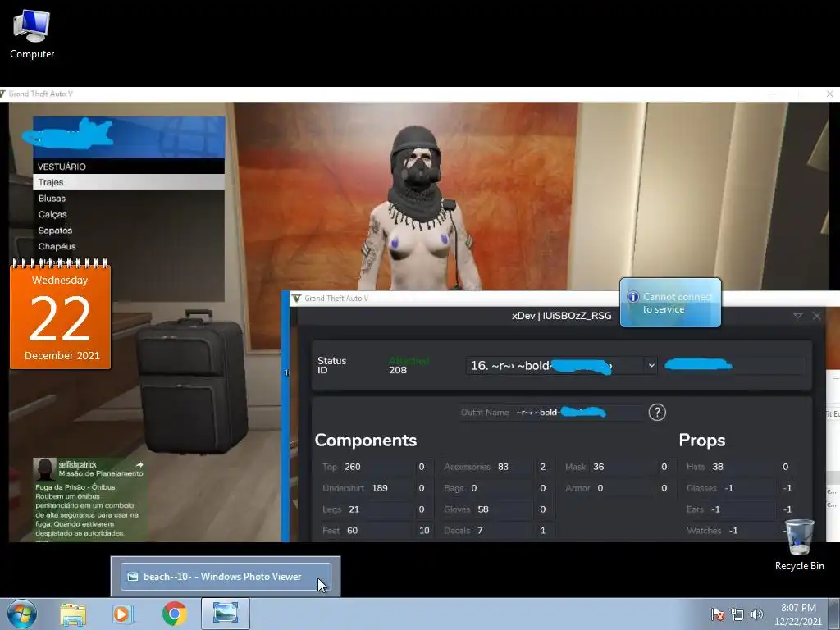Click the GTA V logo in xDev title bar

coord(296,298)
